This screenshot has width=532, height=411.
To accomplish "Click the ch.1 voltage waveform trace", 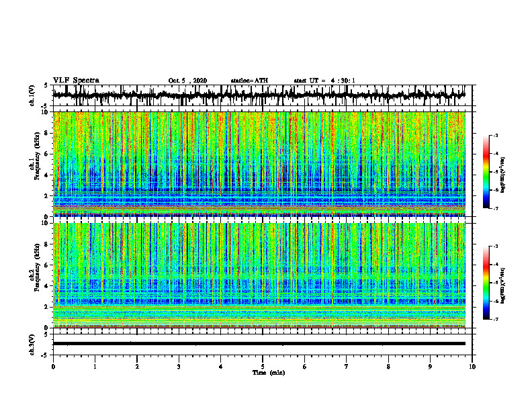I will [259, 95].
